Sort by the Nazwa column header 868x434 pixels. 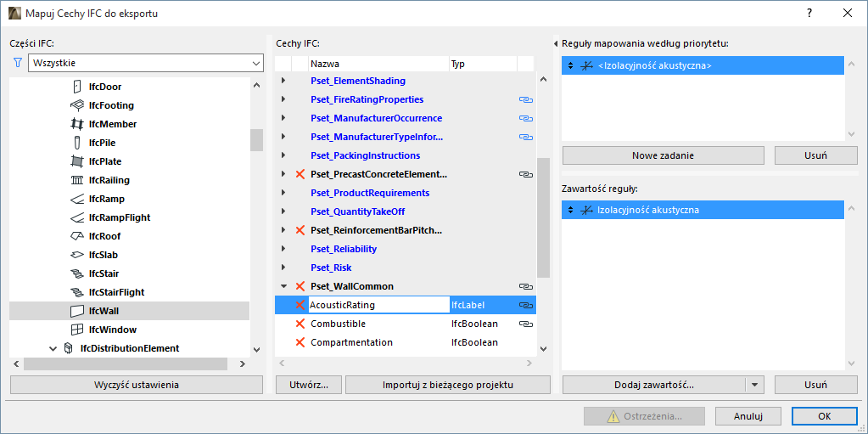click(378, 64)
